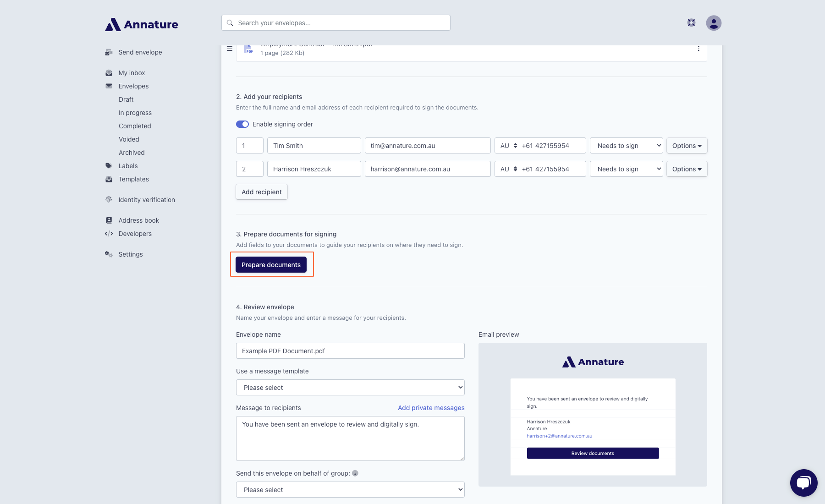Screen dimensions: 825x504
Task: Open Developers page
Action: point(135,234)
